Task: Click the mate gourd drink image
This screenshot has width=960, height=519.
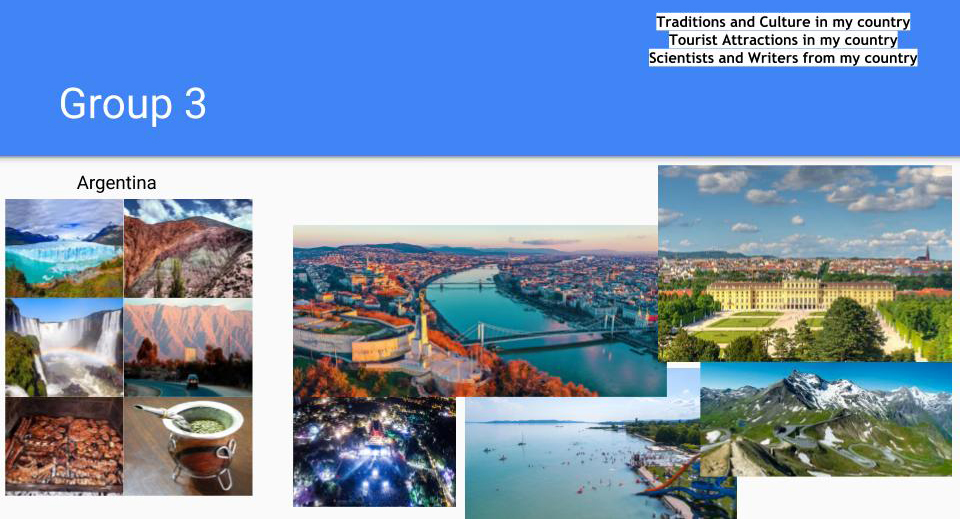Action: [x=188, y=445]
